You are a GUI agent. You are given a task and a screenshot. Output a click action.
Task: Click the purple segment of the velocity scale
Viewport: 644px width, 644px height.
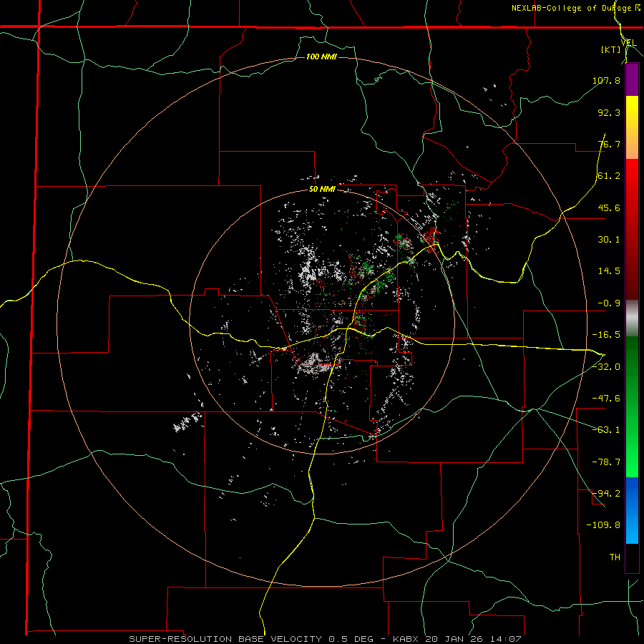coord(632,80)
